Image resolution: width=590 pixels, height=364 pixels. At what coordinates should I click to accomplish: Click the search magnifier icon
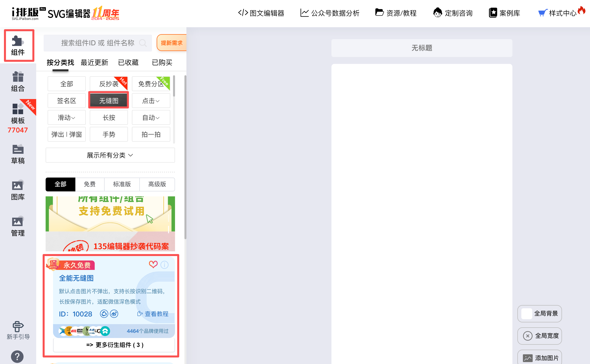tap(143, 43)
